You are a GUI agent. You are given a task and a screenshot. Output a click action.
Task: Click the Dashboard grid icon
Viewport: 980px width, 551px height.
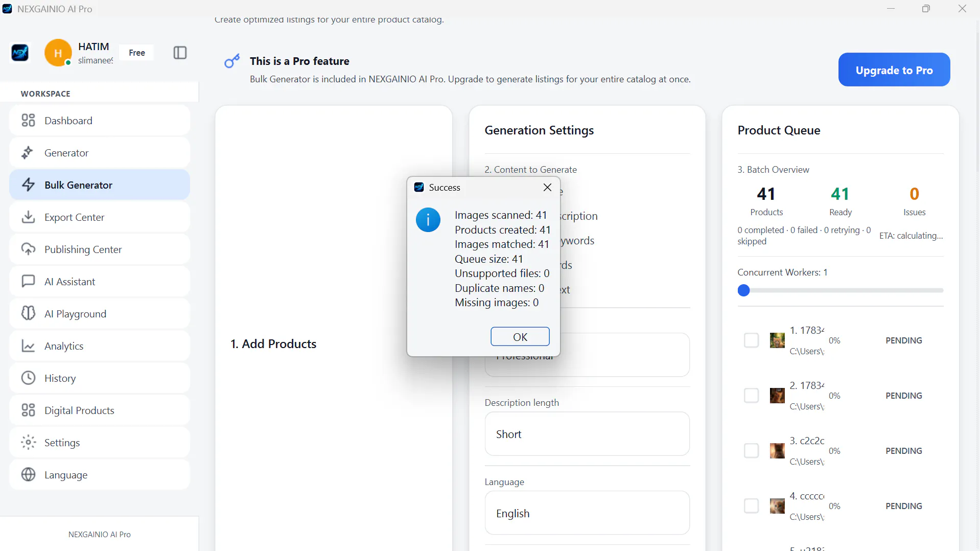coord(28,121)
